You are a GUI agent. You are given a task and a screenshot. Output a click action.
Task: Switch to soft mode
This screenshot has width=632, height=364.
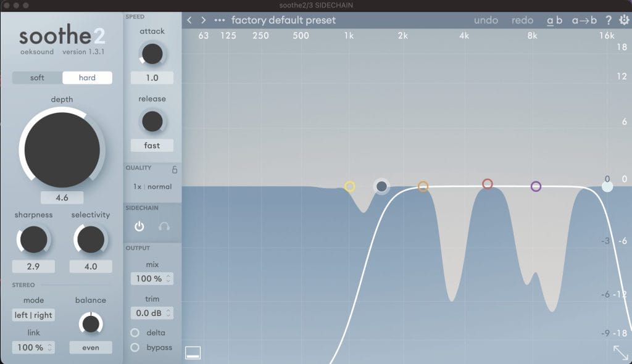[x=37, y=78]
